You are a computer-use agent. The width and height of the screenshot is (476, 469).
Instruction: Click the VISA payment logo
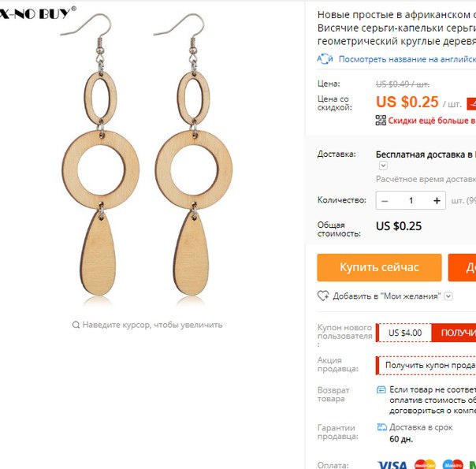(392, 465)
